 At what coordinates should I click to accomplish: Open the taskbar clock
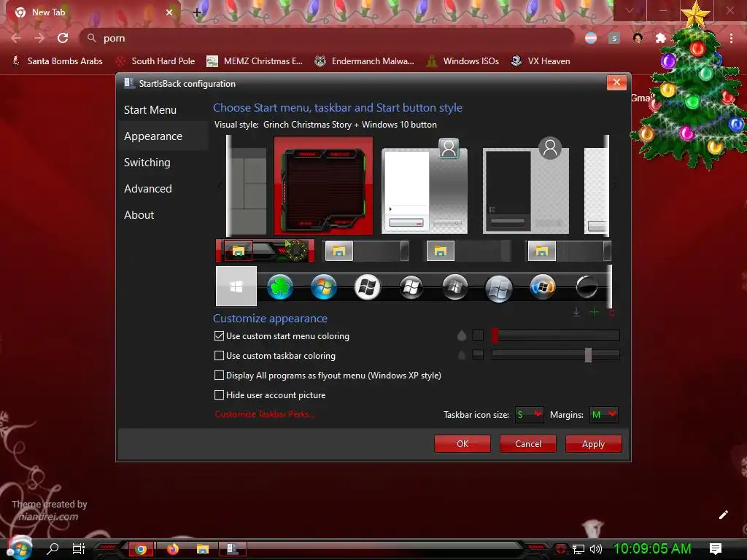[652, 549]
